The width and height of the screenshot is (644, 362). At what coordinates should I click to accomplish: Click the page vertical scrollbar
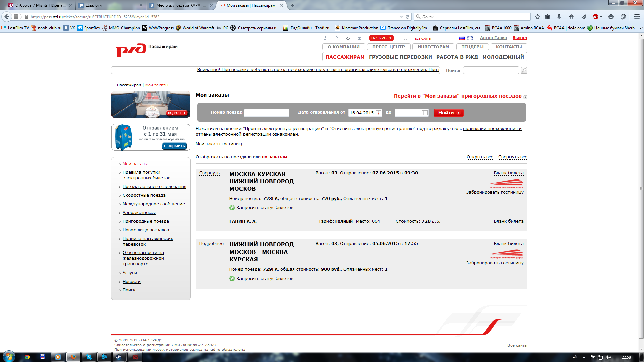click(641, 188)
